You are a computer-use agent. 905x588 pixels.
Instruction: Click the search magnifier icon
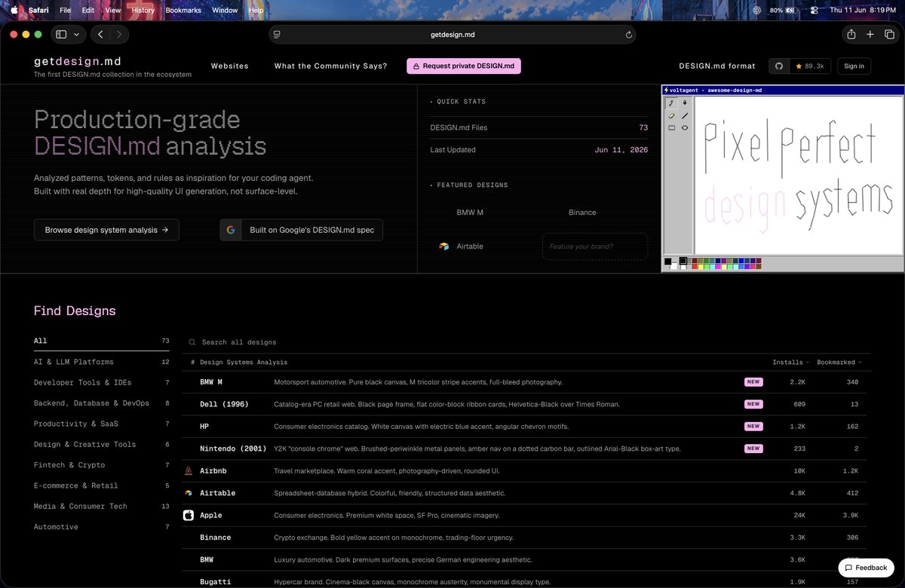[x=192, y=342]
